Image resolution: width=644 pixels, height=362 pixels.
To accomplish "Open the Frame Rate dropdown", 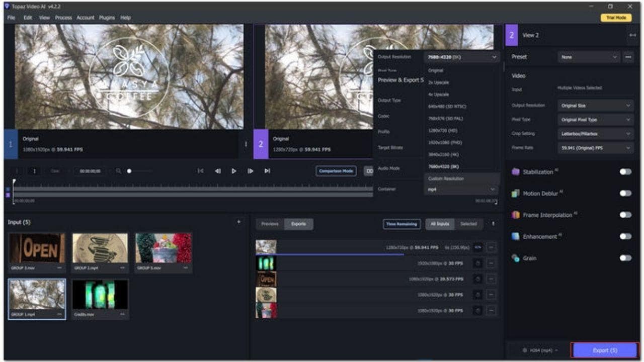I will (x=596, y=148).
